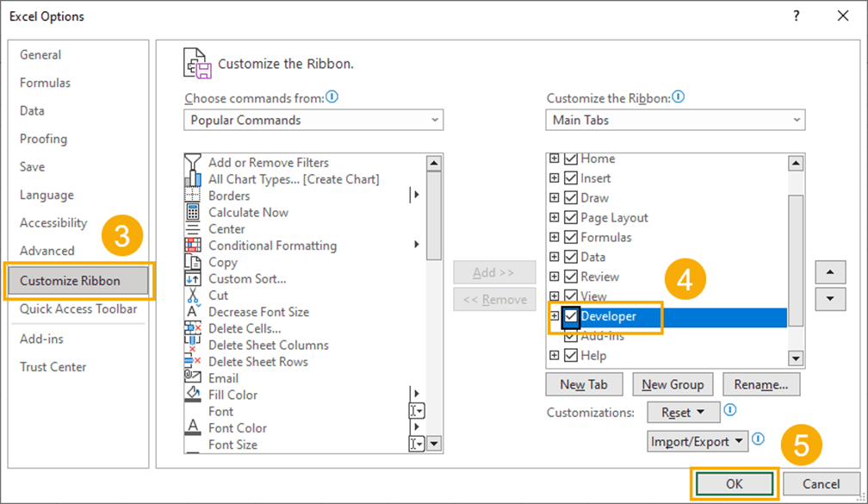Click the Add >> button
868x504 pixels.
[x=494, y=272]
